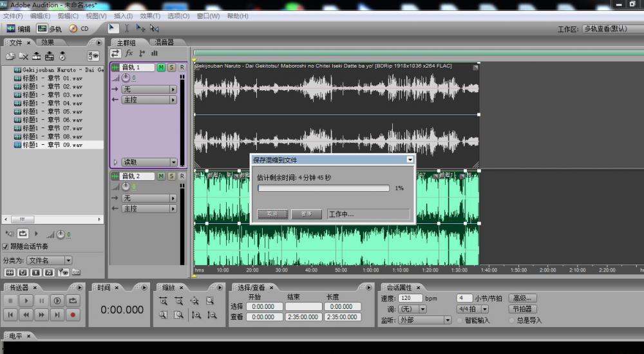644x354 pixels.
Task: Open the 窗口(W) menu
Action: 208,16
